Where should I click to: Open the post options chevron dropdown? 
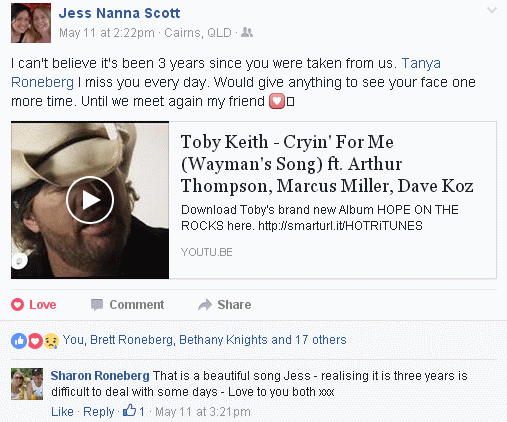(x=492, y=10)
